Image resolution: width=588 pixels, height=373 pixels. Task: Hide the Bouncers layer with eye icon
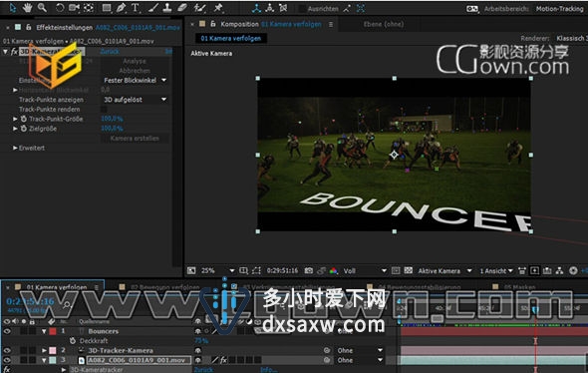[x=7, y=331]
